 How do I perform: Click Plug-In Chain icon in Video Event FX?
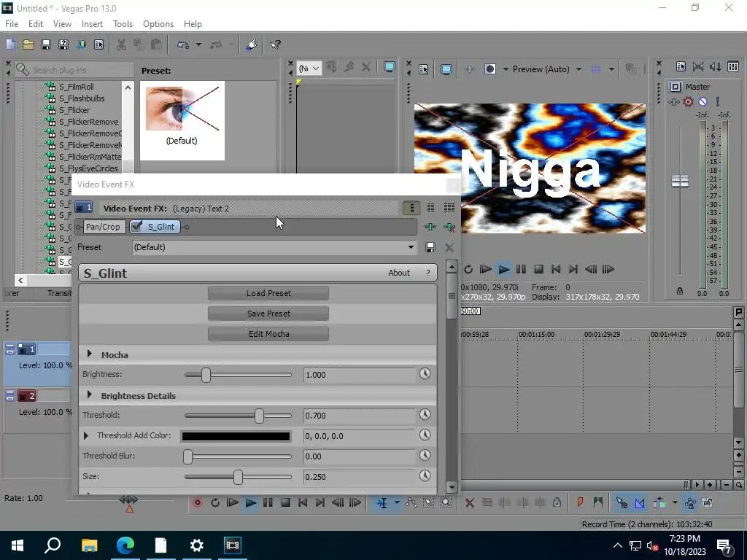430,227
